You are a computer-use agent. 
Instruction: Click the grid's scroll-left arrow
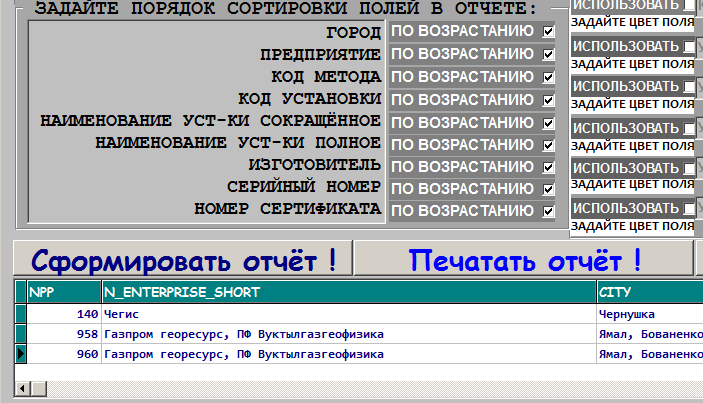[22, 389]
